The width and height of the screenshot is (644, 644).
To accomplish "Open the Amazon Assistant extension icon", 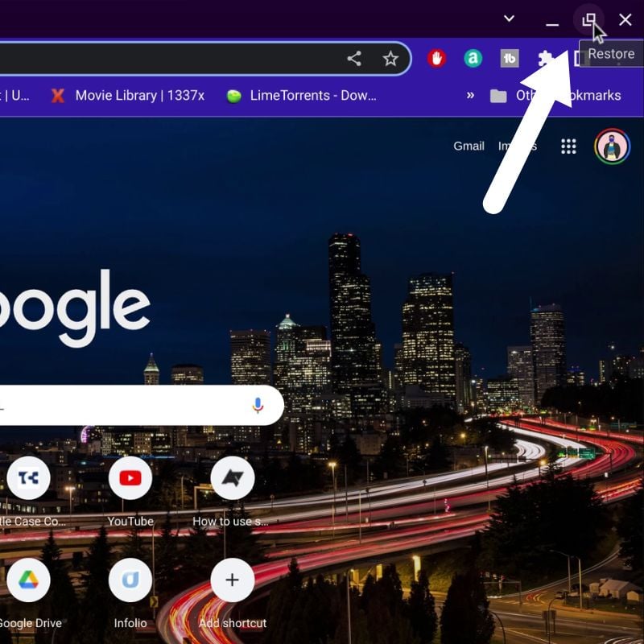I will coord(473,59).
